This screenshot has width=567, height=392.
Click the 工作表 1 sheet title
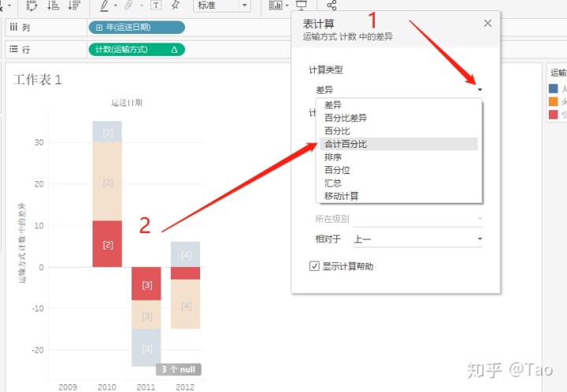coord(38,80)
